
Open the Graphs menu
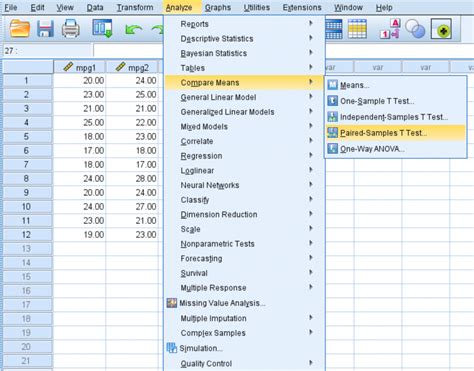(x=218, y=7)
